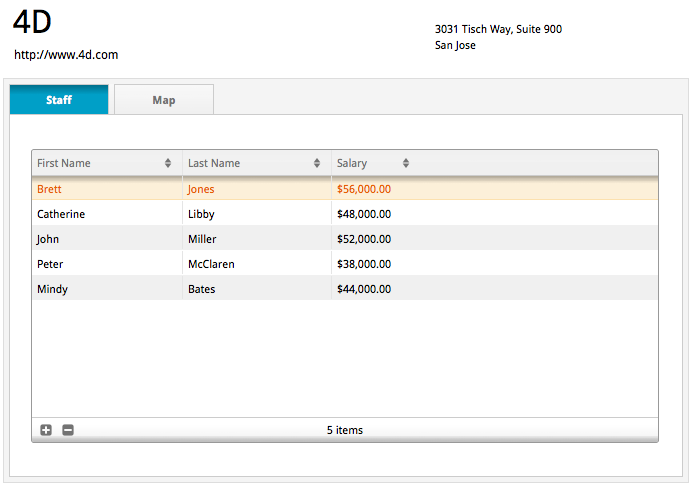Sort by First Name using sort arrows
This screenshot has height=487, width=694.
168,163
